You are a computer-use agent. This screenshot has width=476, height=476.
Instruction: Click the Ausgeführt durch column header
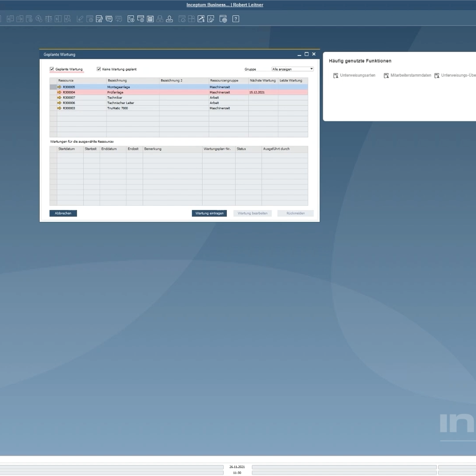point(285,149)
